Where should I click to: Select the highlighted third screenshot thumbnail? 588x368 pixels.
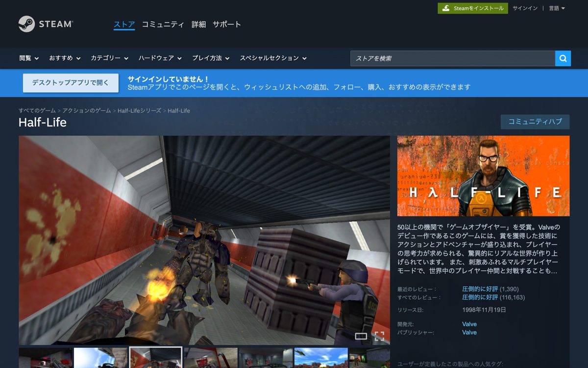pyautogui.click(x=156, y=358)
